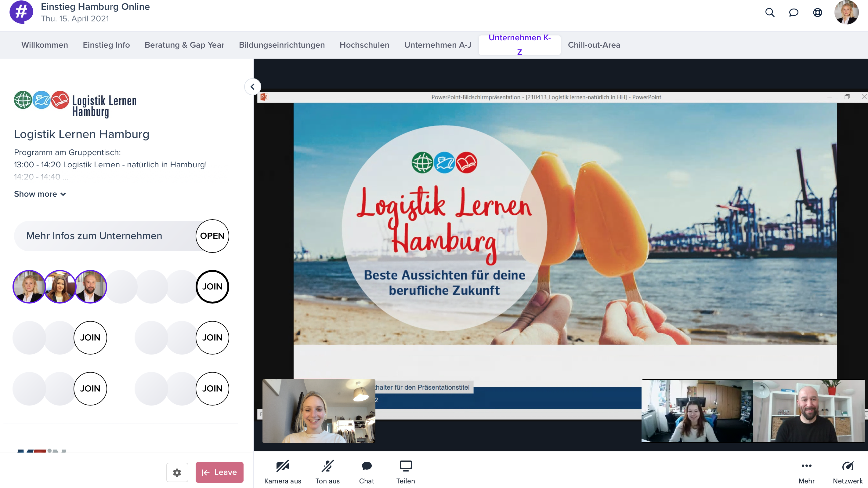Toggle microphone with Ton aus

[x=327, y=472]
